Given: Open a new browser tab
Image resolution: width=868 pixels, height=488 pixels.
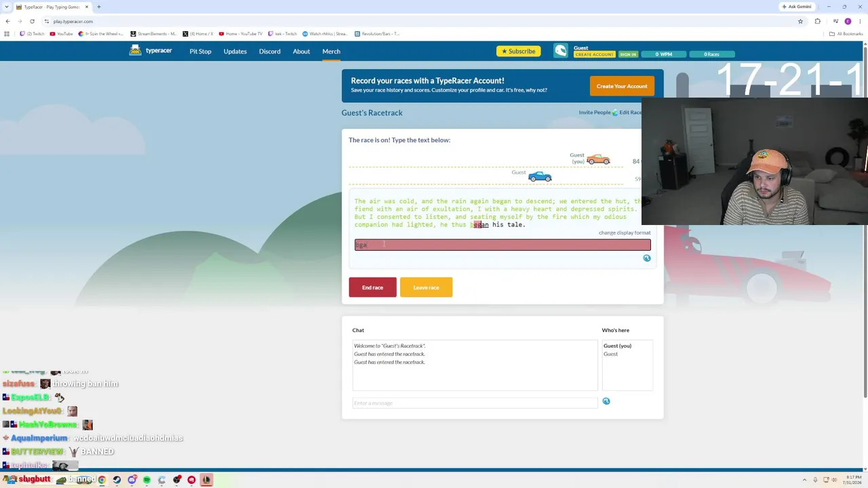Looking at the screenshot, I should click(x=99, y=7).
